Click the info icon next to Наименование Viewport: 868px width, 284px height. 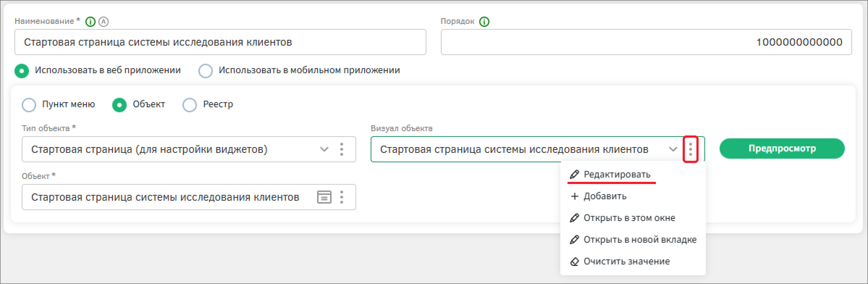[x=90, y=22]
